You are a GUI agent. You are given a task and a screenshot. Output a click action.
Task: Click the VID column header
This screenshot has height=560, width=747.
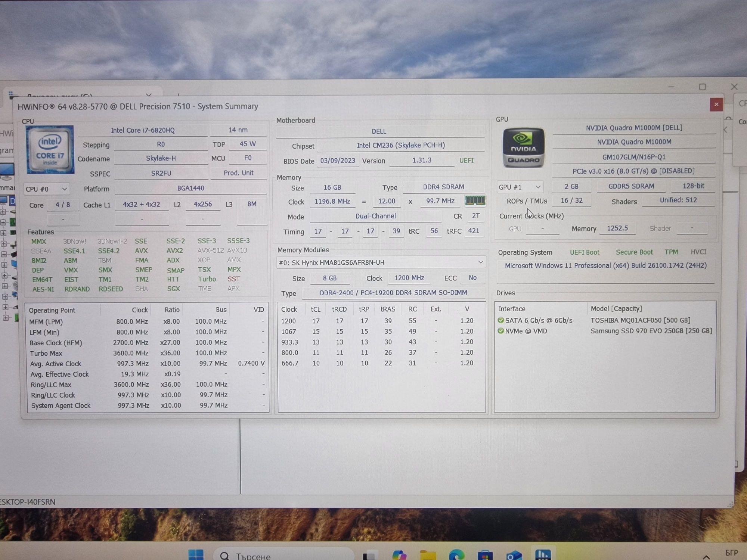258,309
